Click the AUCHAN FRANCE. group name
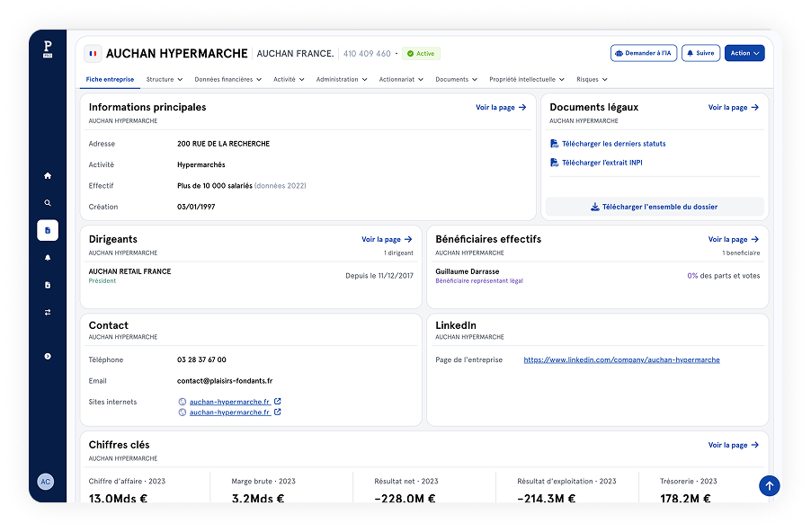Screen dimensions: 811x532 click(x=295, y=54)
